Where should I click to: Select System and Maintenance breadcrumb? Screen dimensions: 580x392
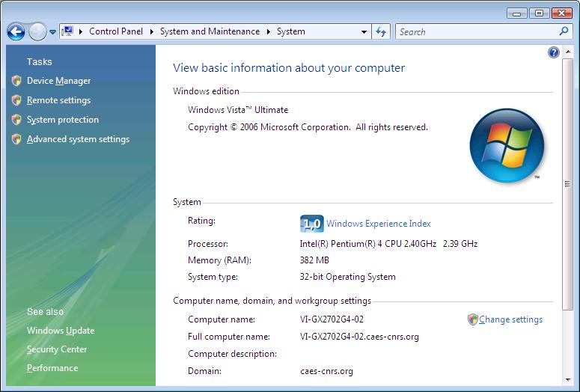(x=210, y=31)
